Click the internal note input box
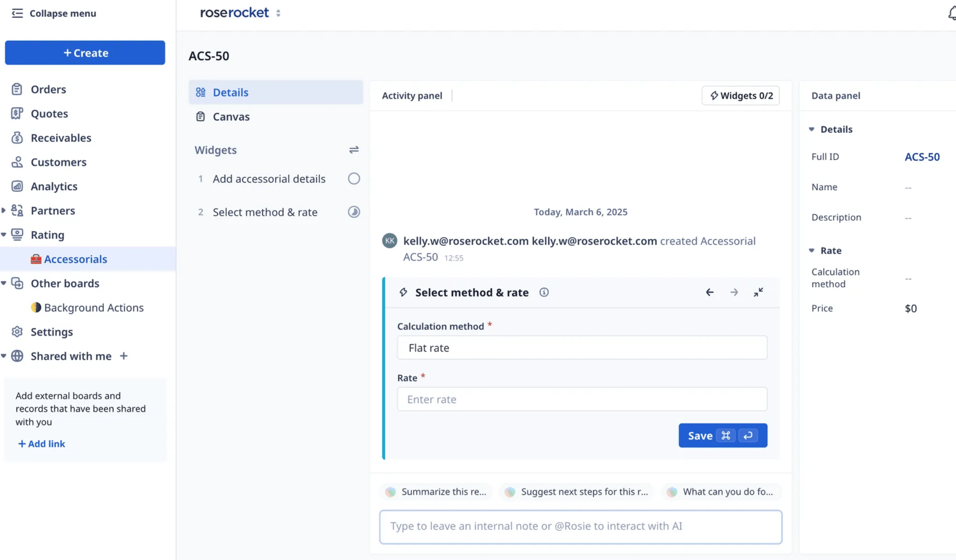 (580, 527)
